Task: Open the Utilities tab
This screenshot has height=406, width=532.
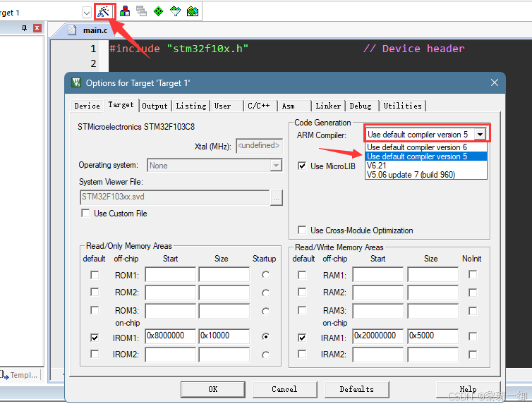Action: pyautogui.click(x=402, y=106)
